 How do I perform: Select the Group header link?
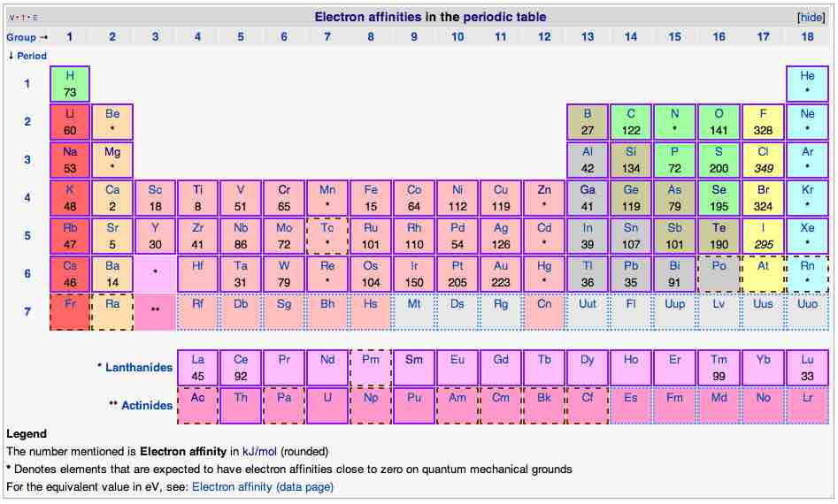21,37
